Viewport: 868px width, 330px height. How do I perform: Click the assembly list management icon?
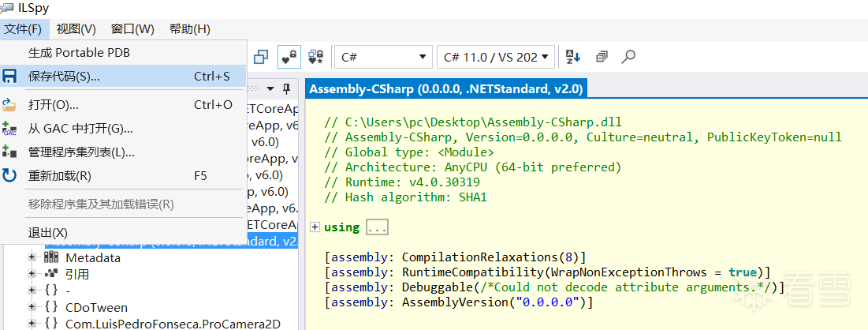pos(9,152)
